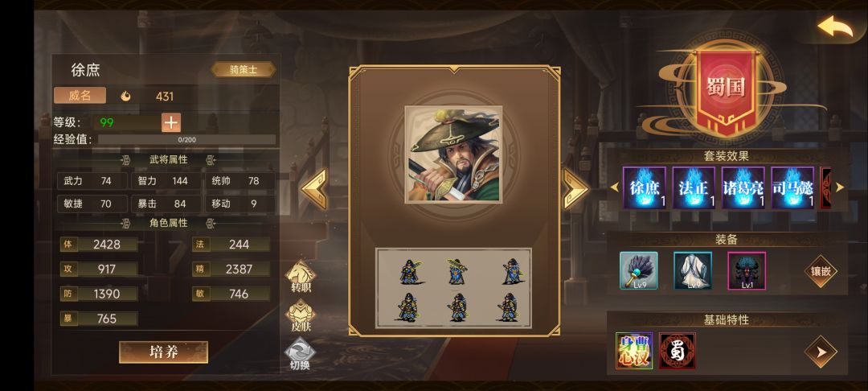868x391 pixels.
Task: Select the feather fan equipment Lv.9
Action: pos(639,270)
